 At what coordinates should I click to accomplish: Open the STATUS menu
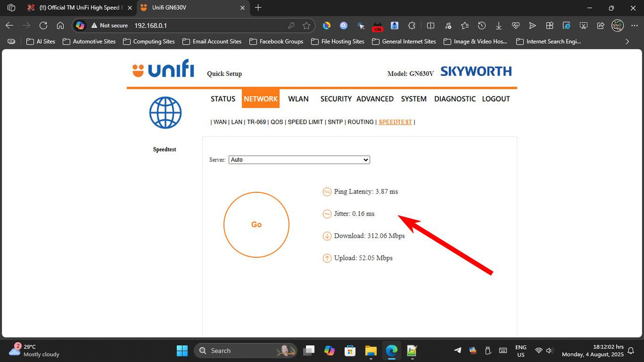click(x=223, y=99)
